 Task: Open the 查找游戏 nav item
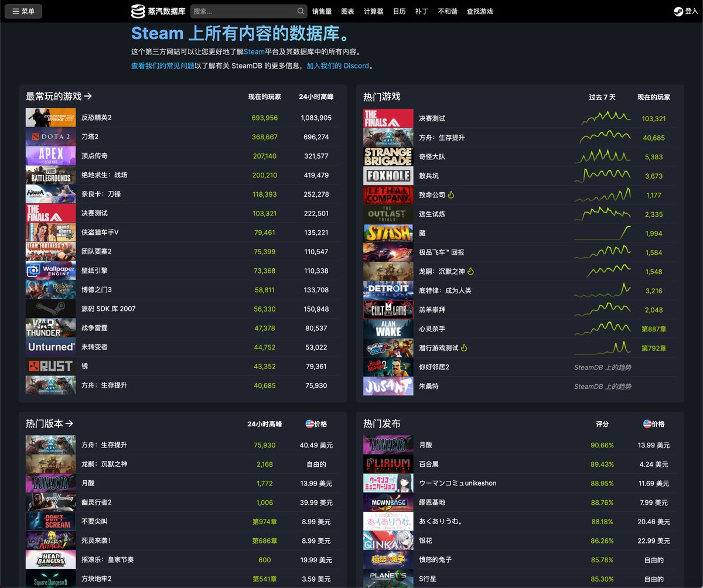[x=480, y=11]
